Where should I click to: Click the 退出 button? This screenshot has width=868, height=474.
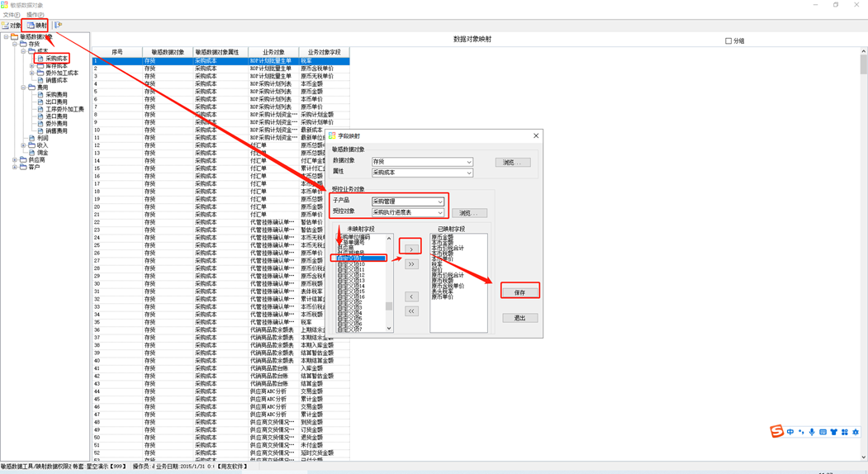click(x=519, y=319)
